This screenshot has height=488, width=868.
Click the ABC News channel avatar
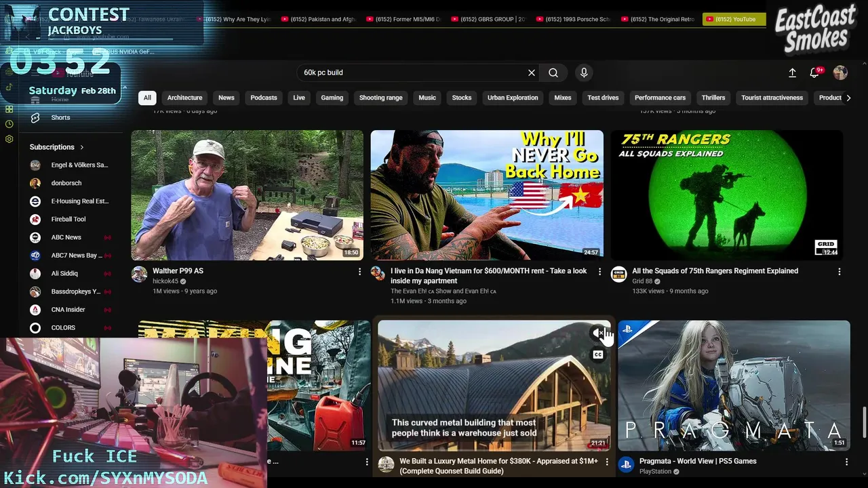pos(35,237)
